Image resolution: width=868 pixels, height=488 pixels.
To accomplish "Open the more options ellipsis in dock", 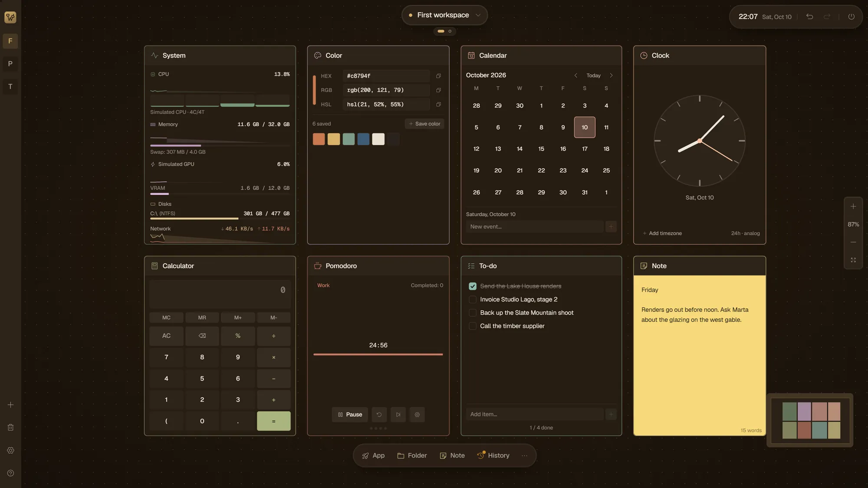I will tap(524, 455).
